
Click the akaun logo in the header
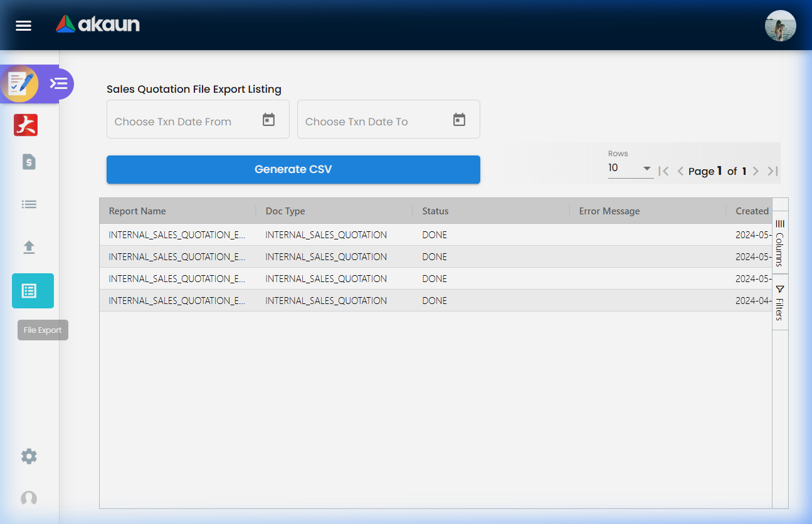pyautogui.click(x=98, y=25)
